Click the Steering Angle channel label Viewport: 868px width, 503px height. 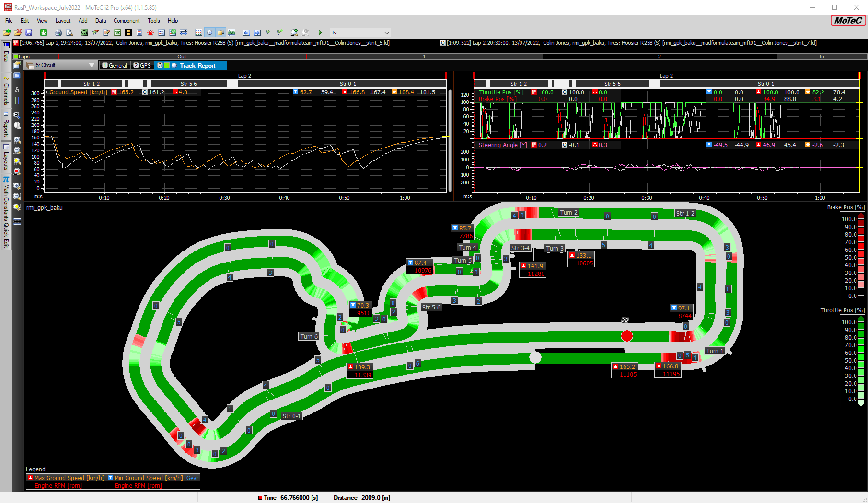(x=503, y=145)
